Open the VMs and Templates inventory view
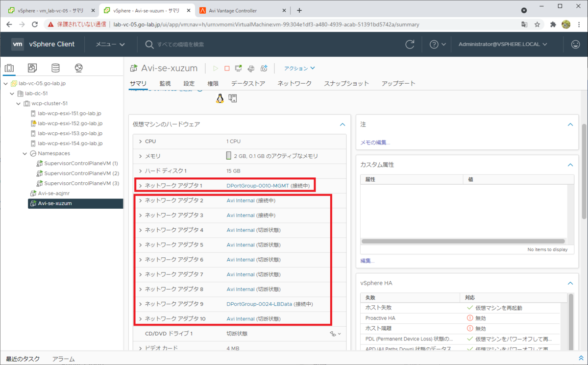This screenshot has width=588, height=365. [x=32, y=68]
